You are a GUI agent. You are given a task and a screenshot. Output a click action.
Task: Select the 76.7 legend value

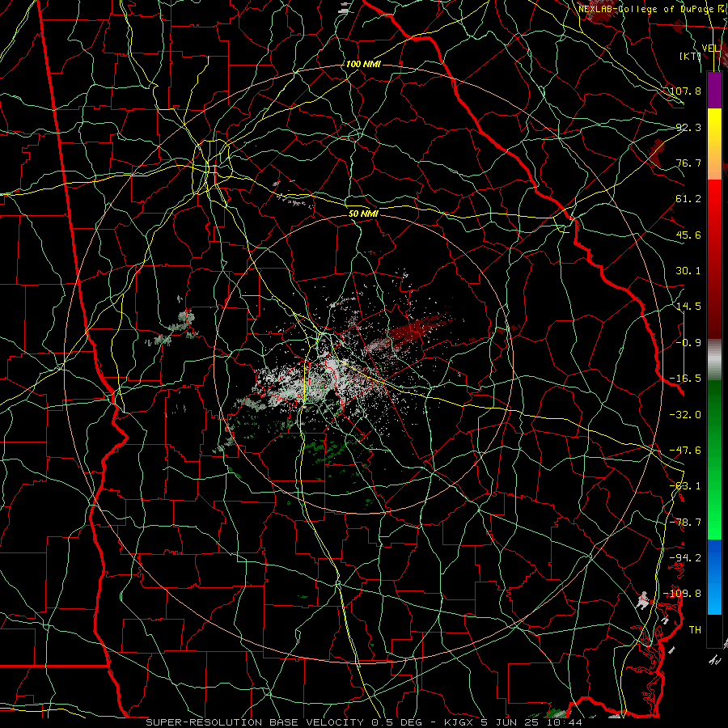[x=688, y=163]
